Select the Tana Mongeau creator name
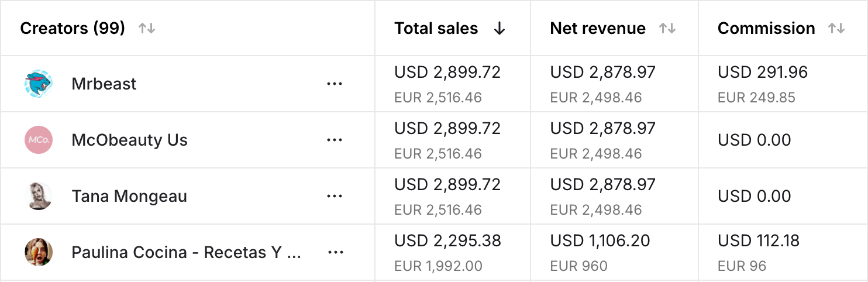This screenshot has width=868, height=282. [x=129, y=196]
